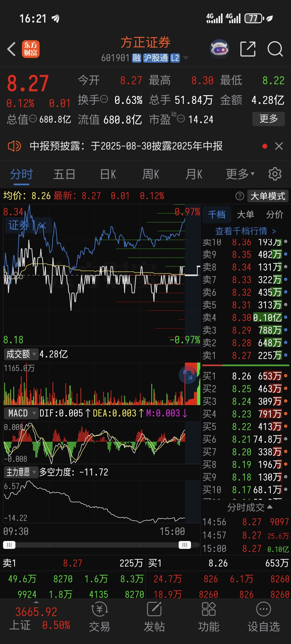Screen dimensions: 291x644
Task: Tap the 沪股通 badge
Action: tap(155, 58)
